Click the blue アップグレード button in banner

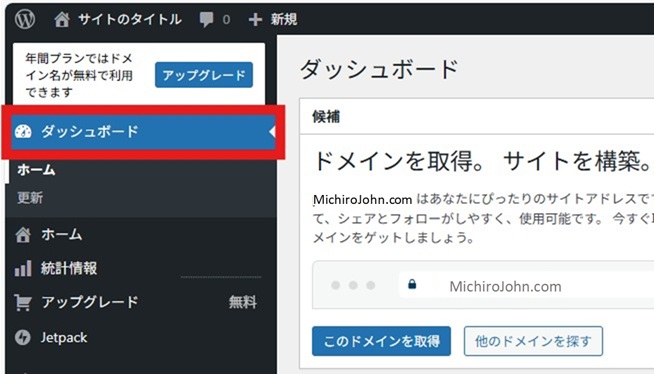coord(204,75)
